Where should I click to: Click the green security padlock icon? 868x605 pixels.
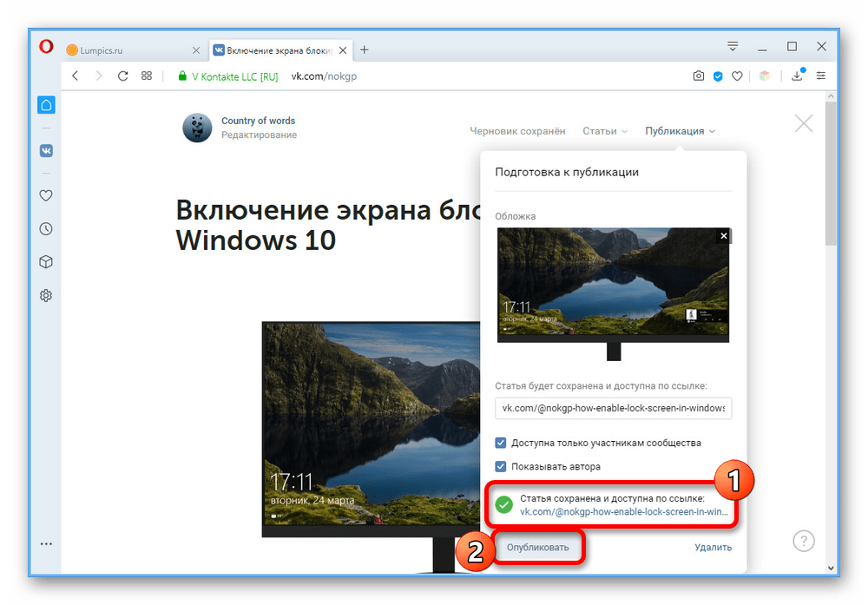[182, 76]
